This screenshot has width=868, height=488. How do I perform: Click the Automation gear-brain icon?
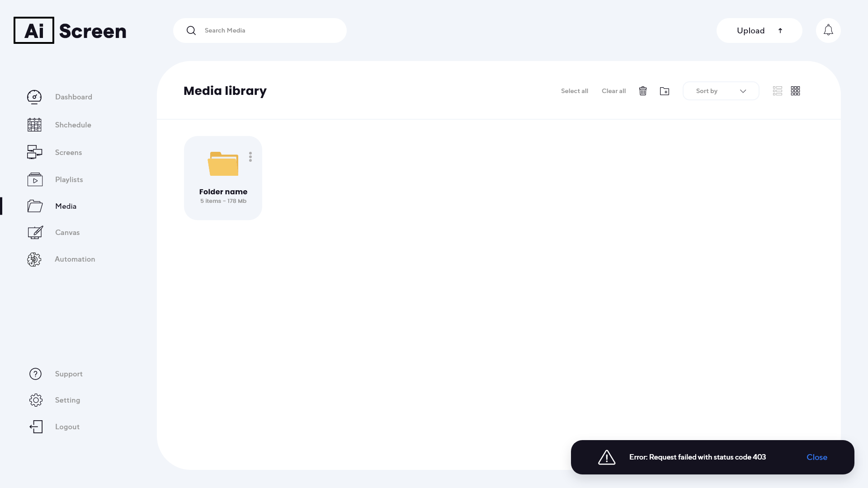[x=34, y=259]
